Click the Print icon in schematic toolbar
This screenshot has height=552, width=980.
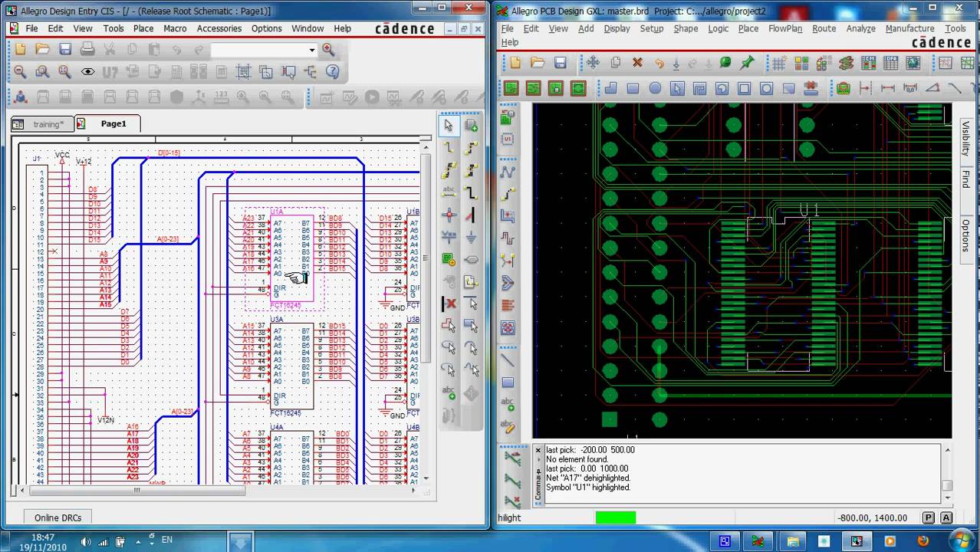pos(87,49)
